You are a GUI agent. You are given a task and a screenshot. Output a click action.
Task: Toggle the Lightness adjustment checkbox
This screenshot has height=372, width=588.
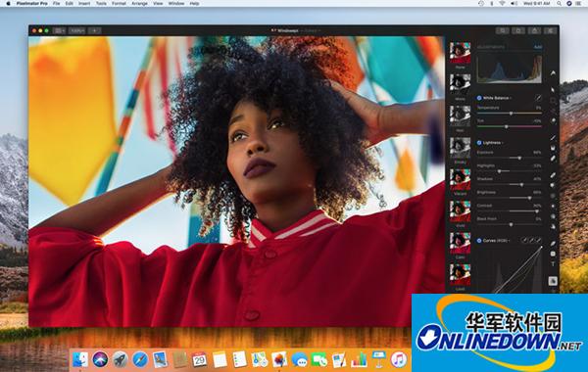pyautogui.click(x=479, y=143)
